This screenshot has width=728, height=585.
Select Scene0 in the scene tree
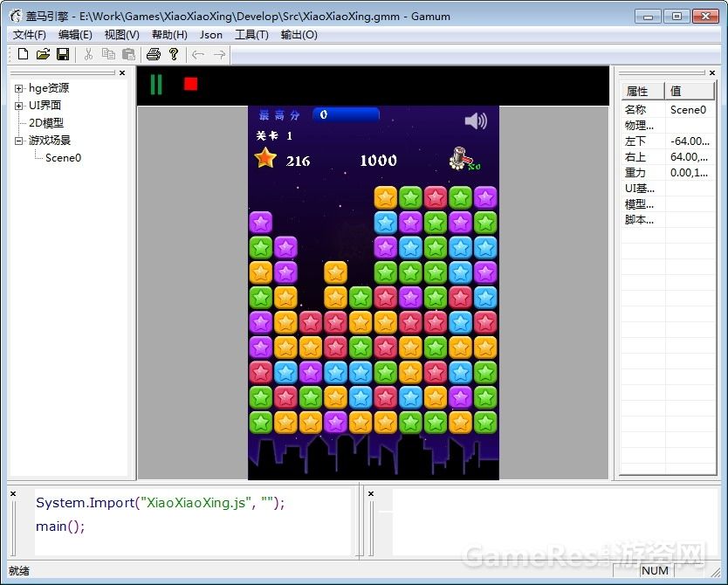pos(63,158)
